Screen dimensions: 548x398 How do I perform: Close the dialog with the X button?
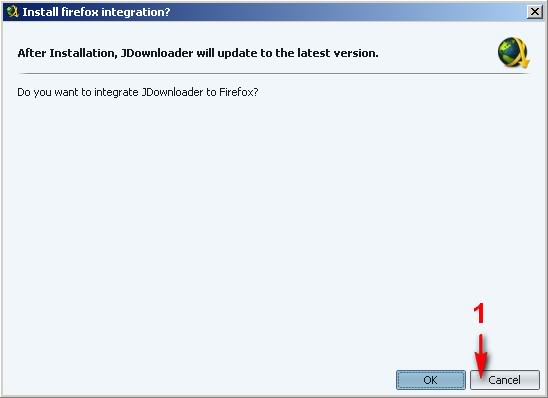(x=534, y=12)
